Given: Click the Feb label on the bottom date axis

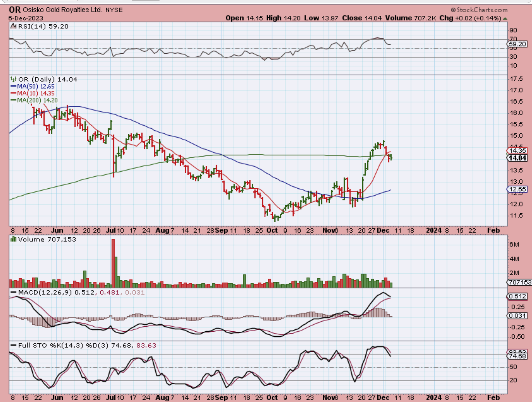Looking at the screenshot, I should (494, 398).
